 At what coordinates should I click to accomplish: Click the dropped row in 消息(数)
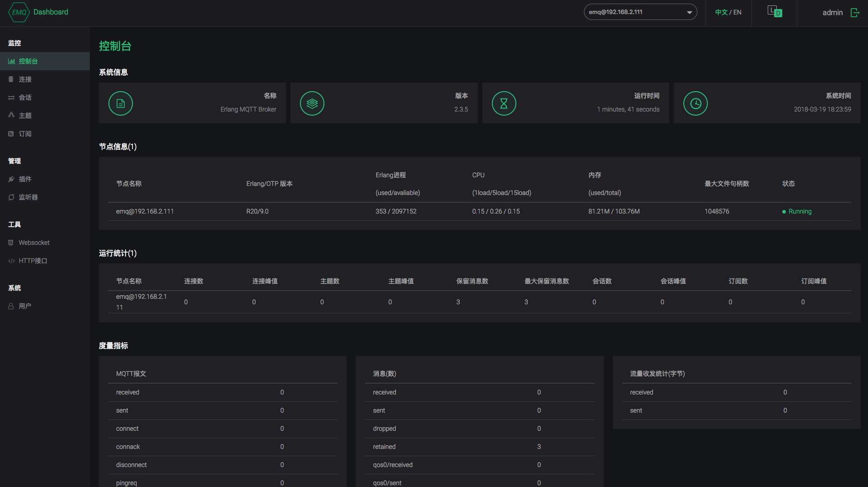tap(480, 429)
